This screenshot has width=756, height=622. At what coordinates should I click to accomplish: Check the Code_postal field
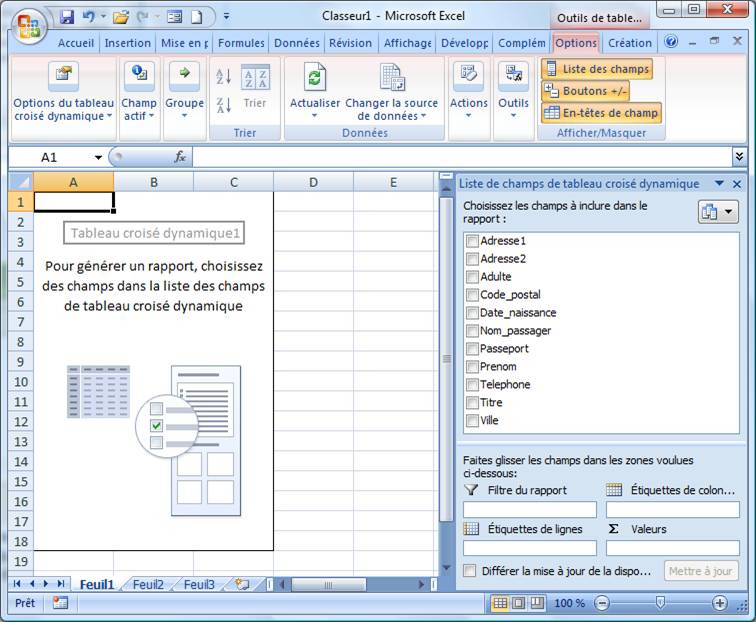(x=472, y=295)
